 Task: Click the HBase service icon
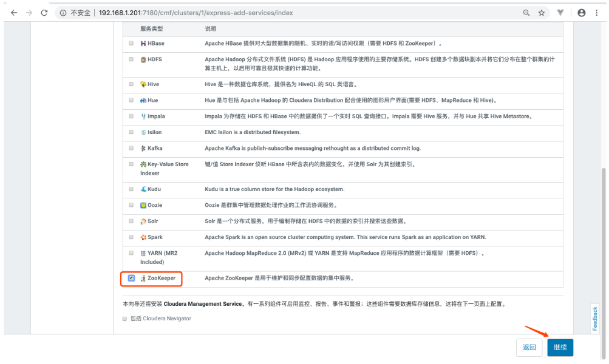point(143,44)
